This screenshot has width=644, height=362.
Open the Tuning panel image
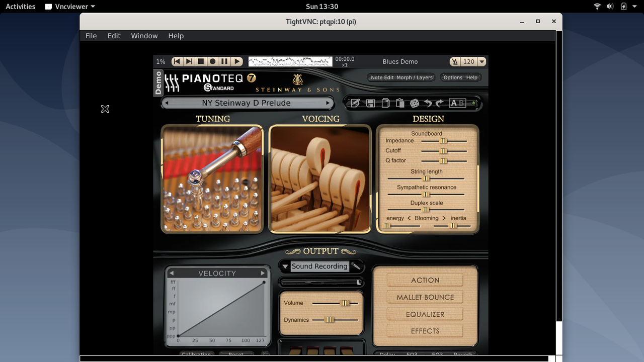[x=212, y=179]
